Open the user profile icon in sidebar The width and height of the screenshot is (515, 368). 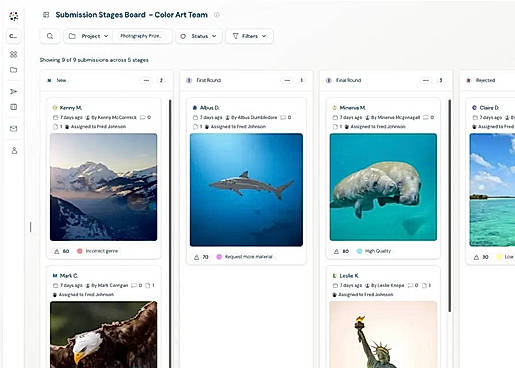coord(14,150)
